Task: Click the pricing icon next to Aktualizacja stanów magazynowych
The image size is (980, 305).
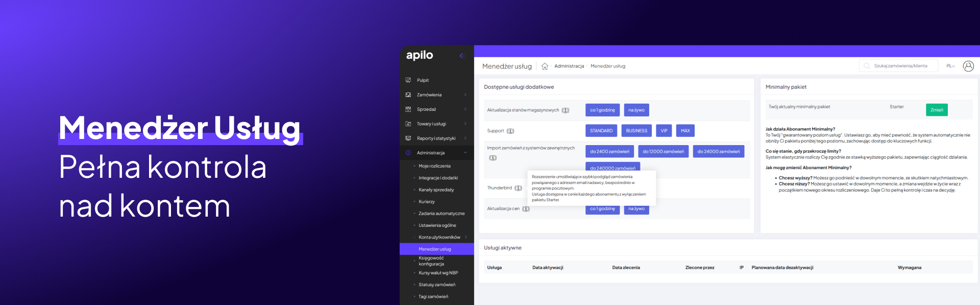Action: coord(566,110)
